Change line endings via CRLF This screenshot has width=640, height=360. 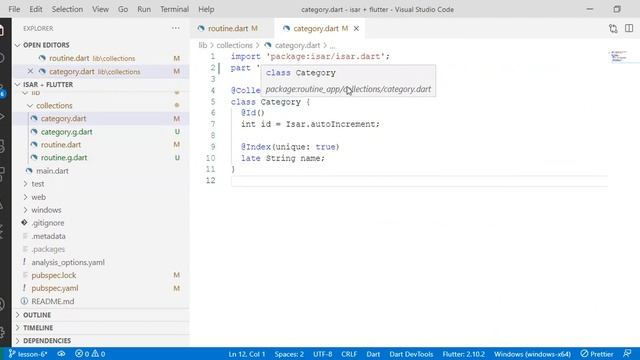(349, 354)
